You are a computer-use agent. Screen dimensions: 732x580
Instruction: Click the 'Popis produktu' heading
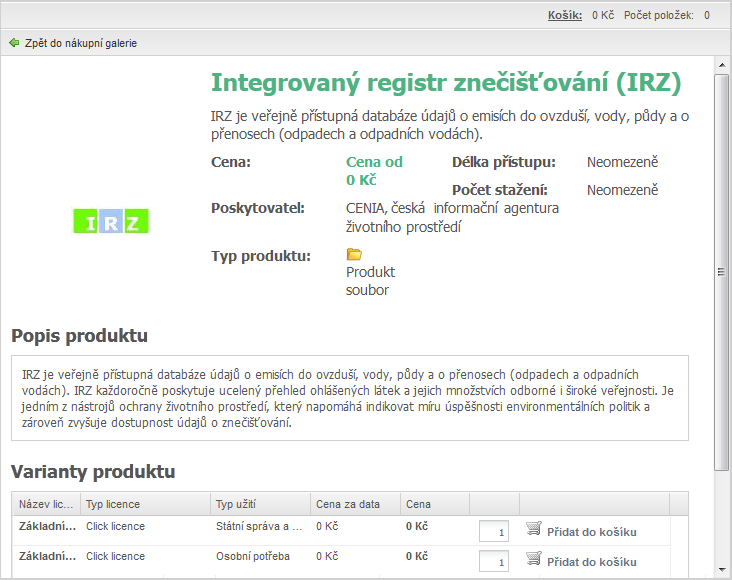click(79, 336)
